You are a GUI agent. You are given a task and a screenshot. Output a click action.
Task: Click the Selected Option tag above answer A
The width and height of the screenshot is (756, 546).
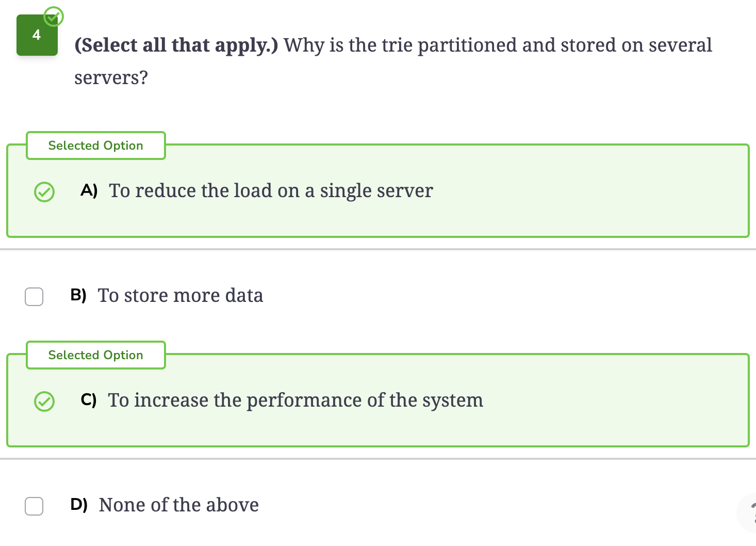coord(96,146)
